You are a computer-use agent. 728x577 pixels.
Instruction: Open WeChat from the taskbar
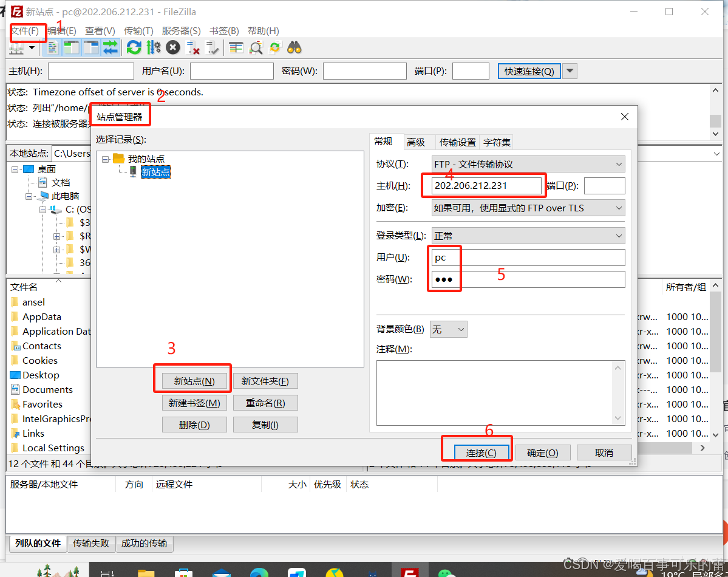coord(447,572)
